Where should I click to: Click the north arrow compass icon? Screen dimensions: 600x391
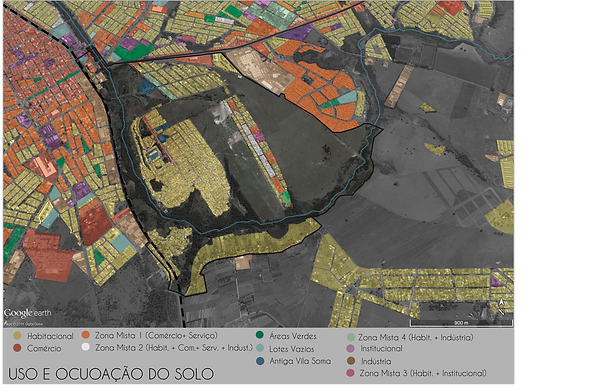(x=501, y=307)
